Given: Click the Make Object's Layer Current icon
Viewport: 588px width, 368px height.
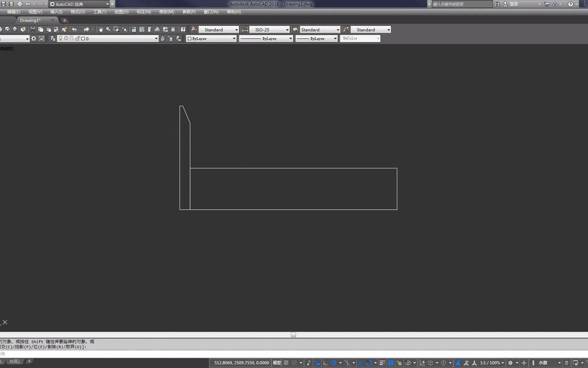Looking at the screenshot, I should coord(163,39).
